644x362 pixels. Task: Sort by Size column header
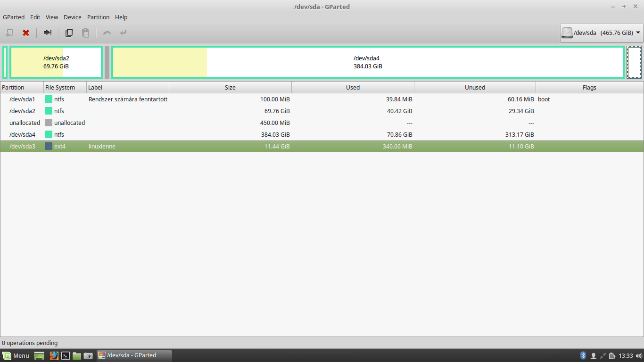(x=230, y=87)
